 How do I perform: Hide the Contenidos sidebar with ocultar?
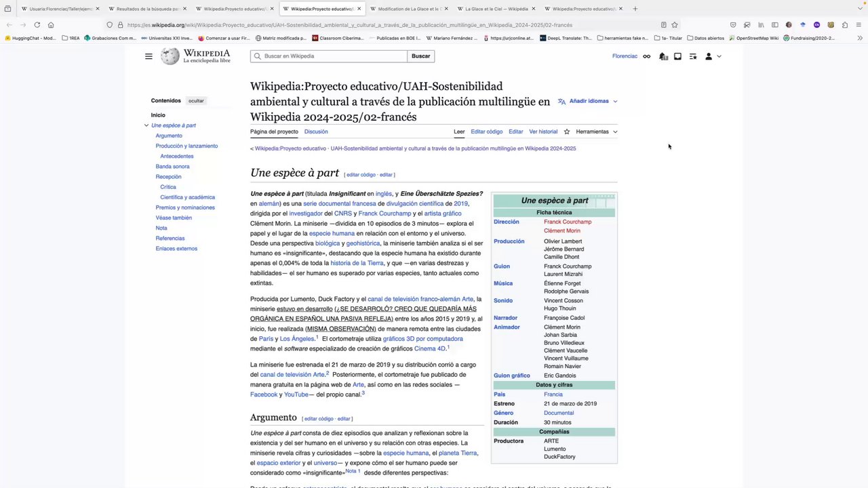point(196,101)
